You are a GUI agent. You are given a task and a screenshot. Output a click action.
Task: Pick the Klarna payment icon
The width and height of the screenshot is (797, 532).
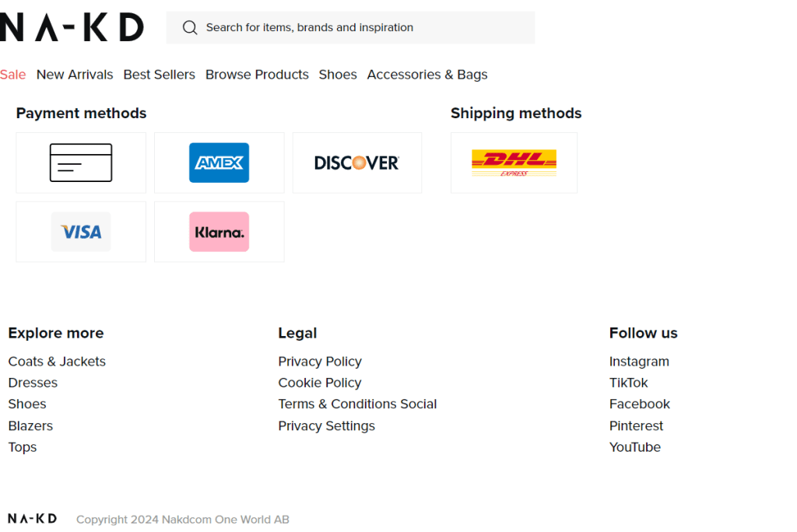click(219, 232)
